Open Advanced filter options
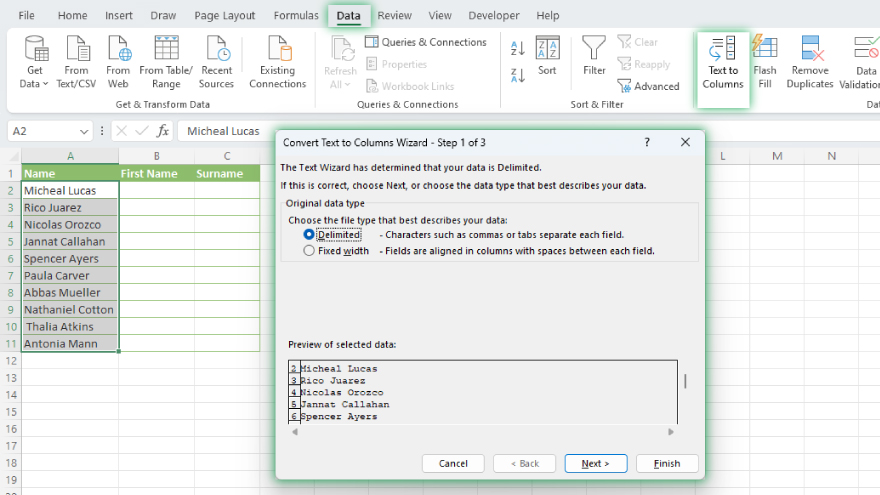The height and width of the screenshot is (495, 880). click(648, 86)
